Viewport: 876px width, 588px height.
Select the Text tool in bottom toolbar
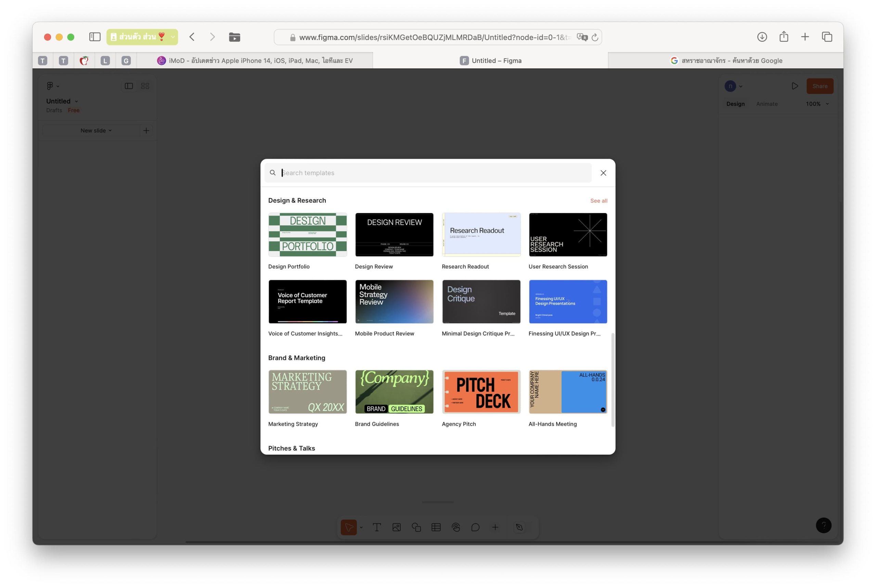click(x=377, y=527)
